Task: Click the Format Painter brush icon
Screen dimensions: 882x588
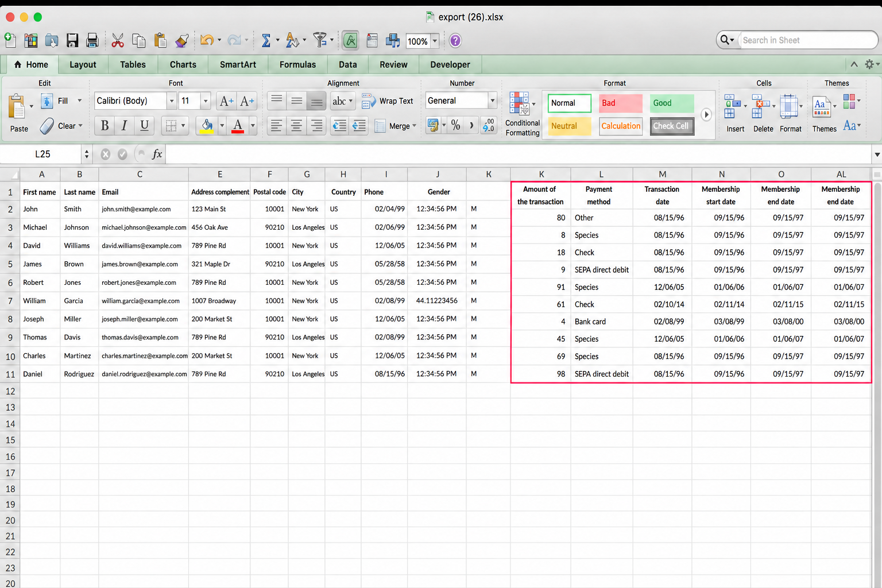Action: [x=181, y=40]
